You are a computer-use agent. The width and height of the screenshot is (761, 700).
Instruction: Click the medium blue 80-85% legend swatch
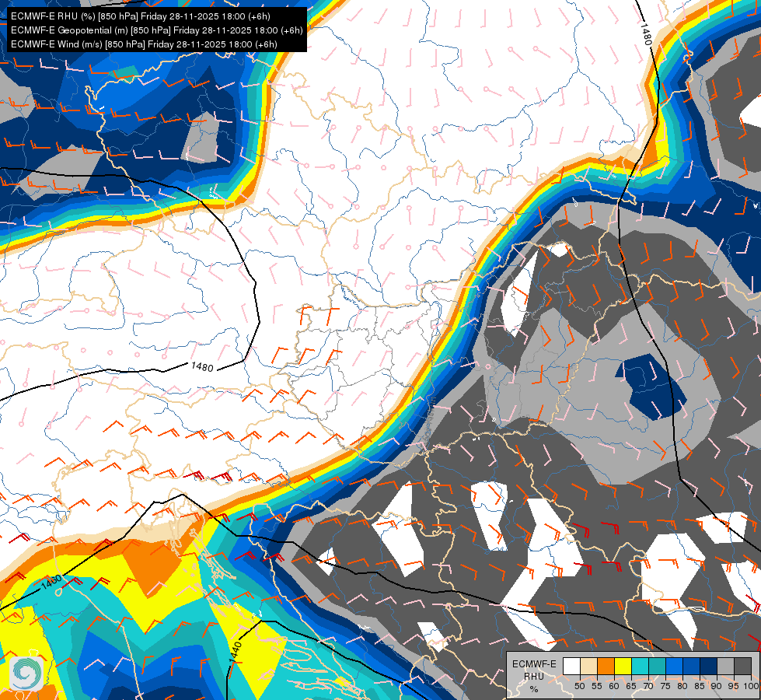click(x=692, y=666)
